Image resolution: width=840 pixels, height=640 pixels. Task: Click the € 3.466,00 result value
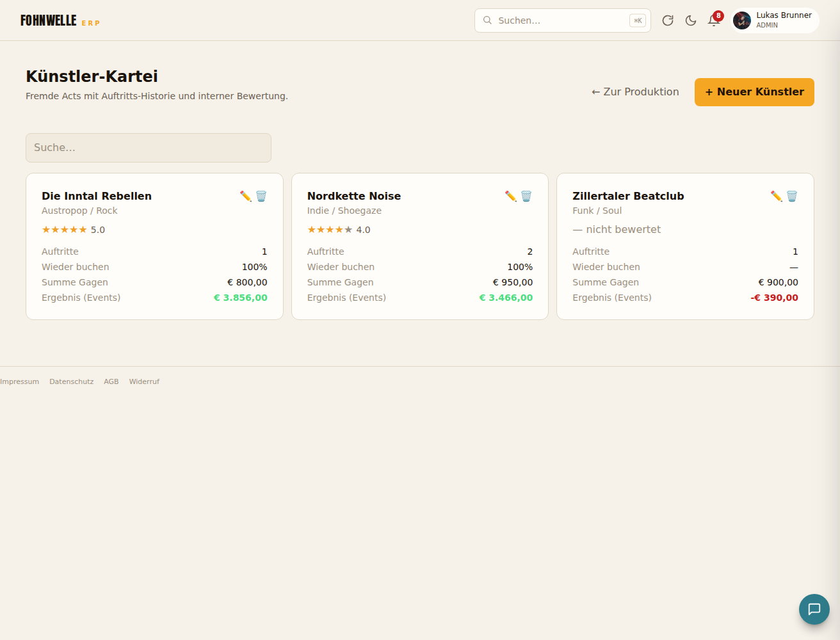tap(506, 298)
